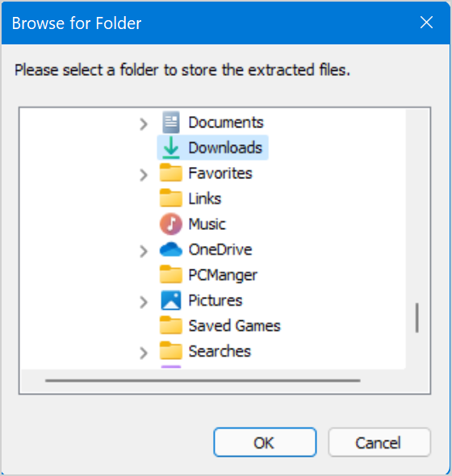Click the Music note icon
This screenshot has height=476, width=452.
tap(171, 224)
